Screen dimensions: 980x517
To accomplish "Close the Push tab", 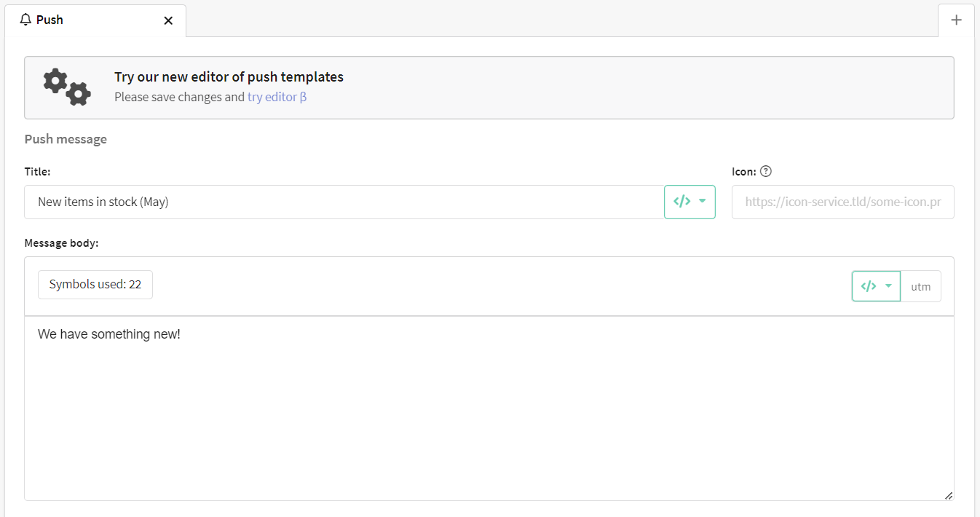I will (168, 20).
